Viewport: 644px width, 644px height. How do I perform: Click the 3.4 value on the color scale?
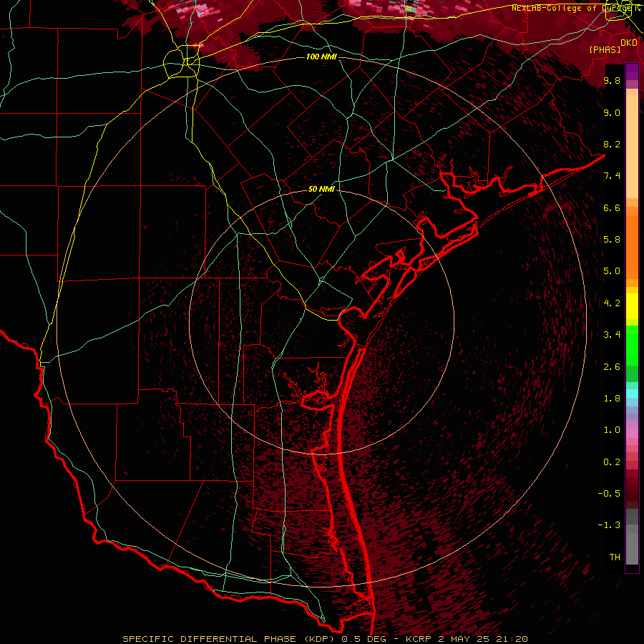coord(612,335)
